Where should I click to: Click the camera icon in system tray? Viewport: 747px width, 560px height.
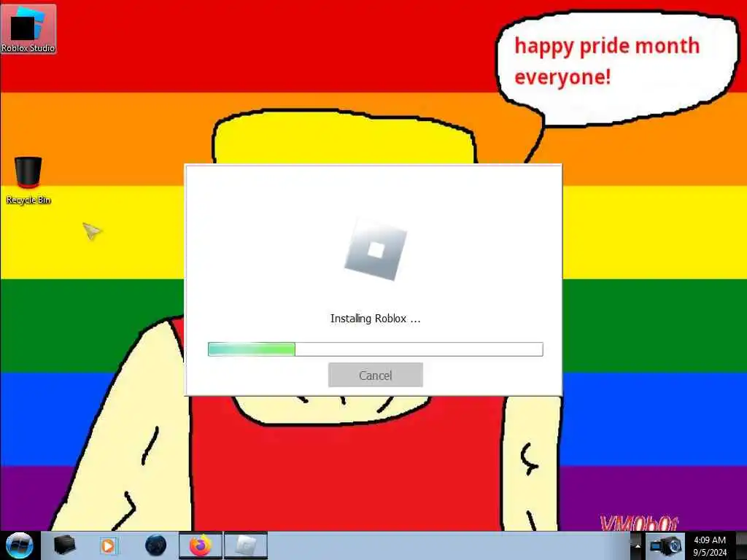667,546
